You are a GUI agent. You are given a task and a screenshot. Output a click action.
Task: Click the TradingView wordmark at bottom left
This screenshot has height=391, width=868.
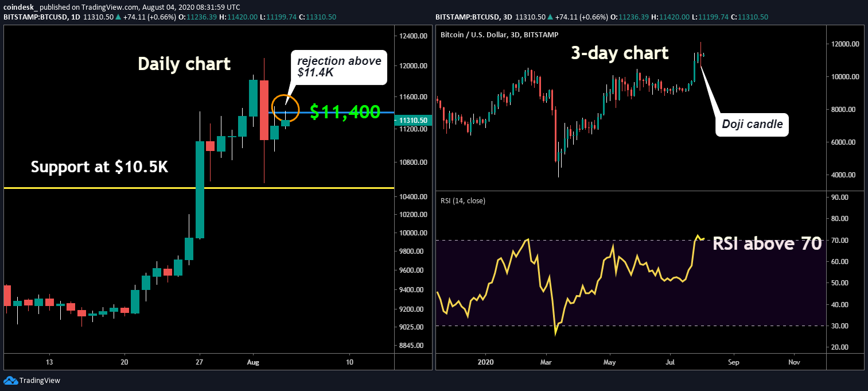40,380
